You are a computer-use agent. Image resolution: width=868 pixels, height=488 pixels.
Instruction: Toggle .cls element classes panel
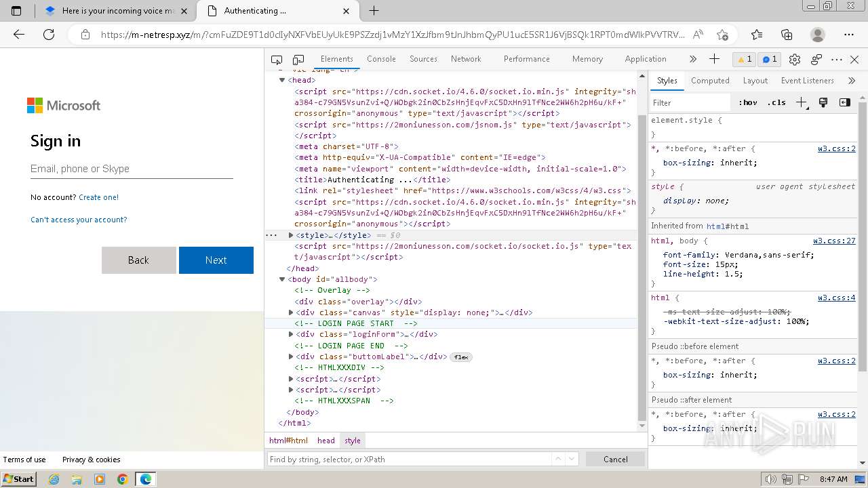[x=776, y=102]
